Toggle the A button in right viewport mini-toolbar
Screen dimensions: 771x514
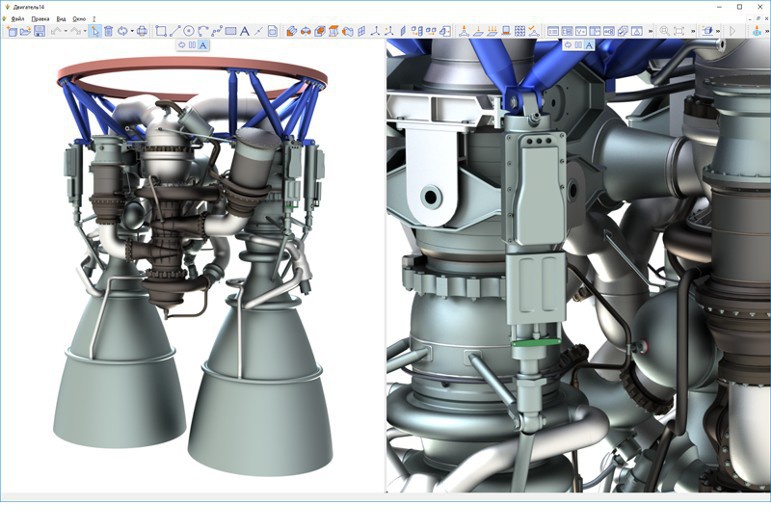589,45
